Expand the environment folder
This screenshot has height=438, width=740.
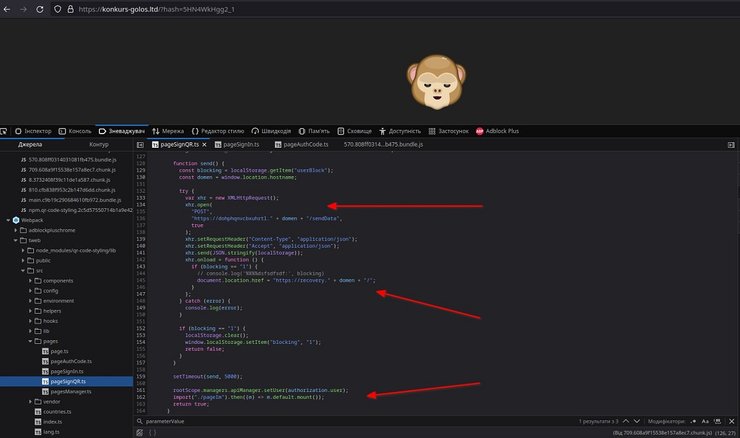[31, 301]
